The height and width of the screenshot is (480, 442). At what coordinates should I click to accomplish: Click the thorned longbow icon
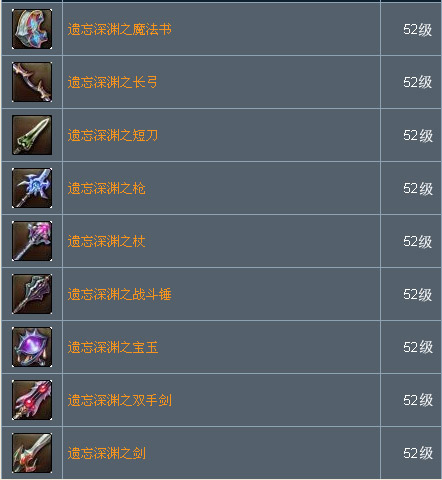32,82
